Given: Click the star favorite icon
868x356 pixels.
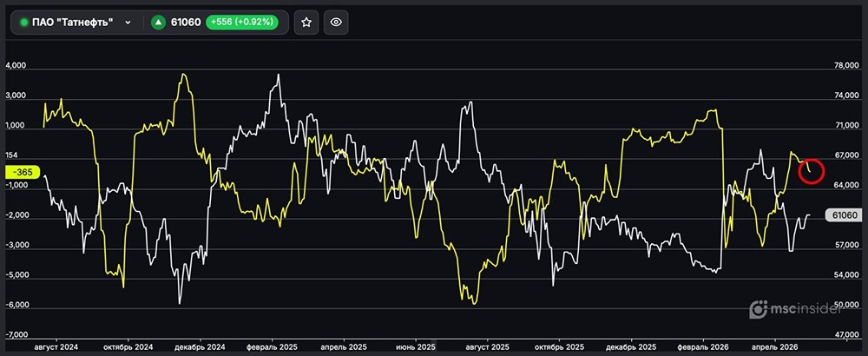Looking at the screenshot, I should [x=306, y=23].
